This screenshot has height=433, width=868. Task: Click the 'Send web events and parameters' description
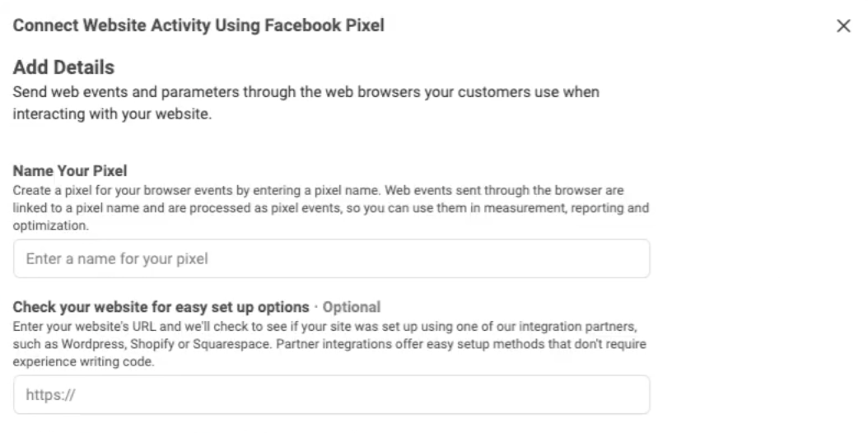[x=306, y=91]
